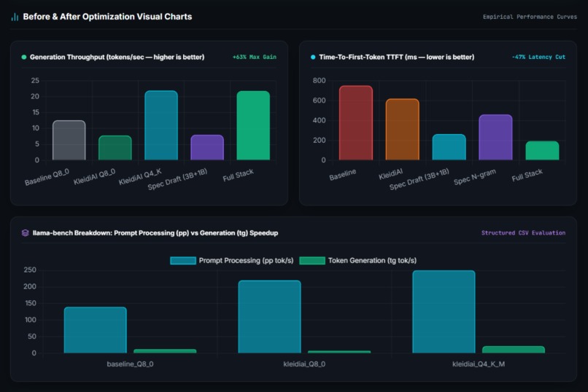This screenshot has width=588, height=392.
Task: Click the 25 value on the throughput axis
Action: pos(35,80)
